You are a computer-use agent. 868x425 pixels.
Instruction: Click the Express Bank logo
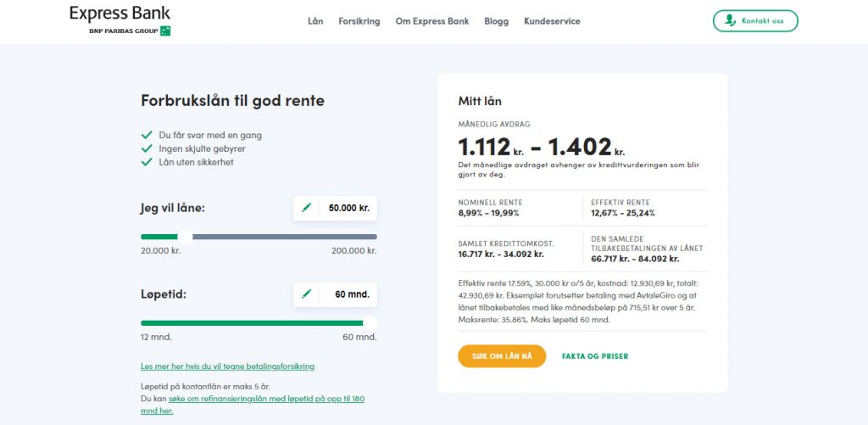pyautogui.click(x=120, y=20)
